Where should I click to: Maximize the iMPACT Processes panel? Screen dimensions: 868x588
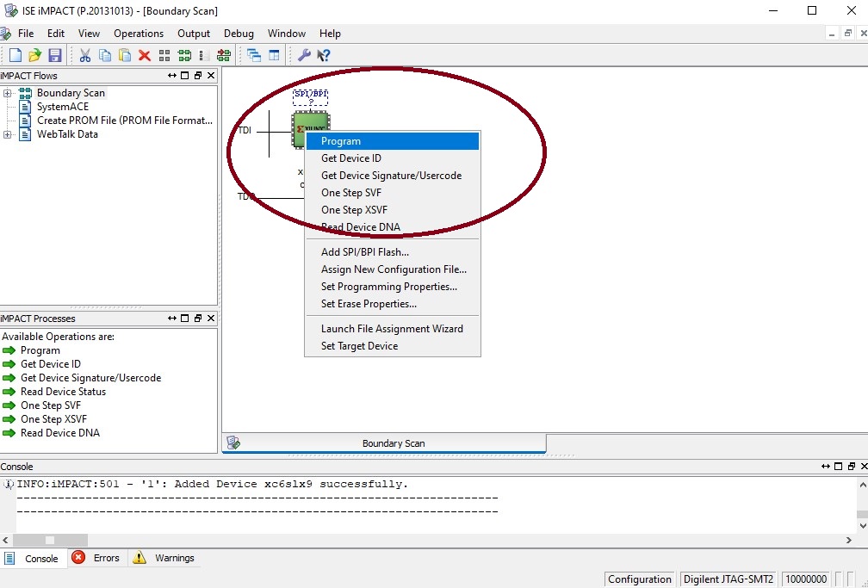(185, 319)
